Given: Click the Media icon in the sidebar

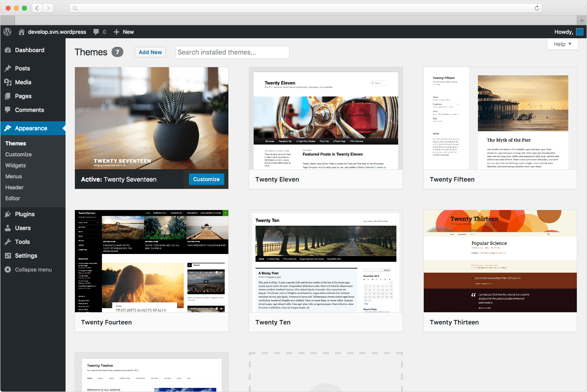Looking at the screenshot, I should pos(9,82).
